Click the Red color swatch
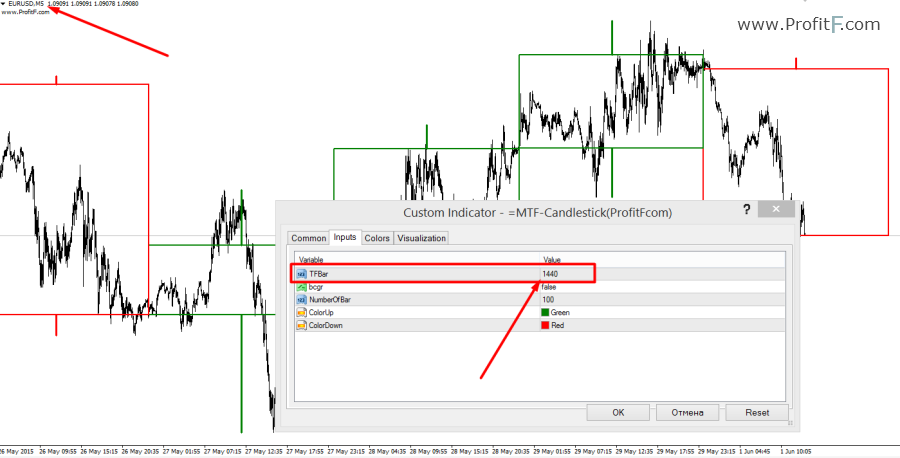The image size is (900, 458). [545, 325]
